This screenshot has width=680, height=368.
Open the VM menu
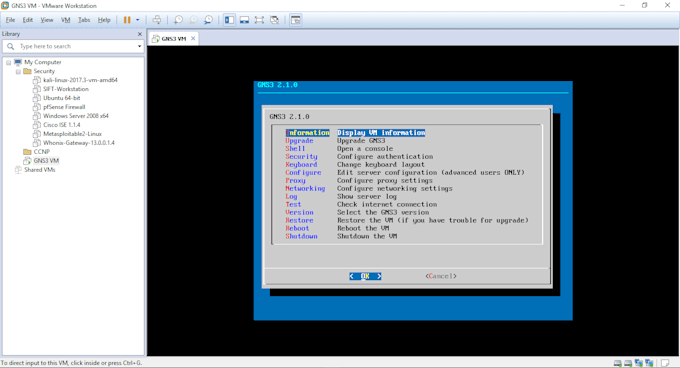point(65,20)
